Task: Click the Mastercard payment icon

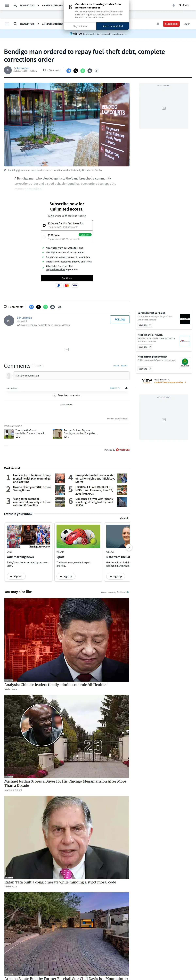Action: pos(67,285)
